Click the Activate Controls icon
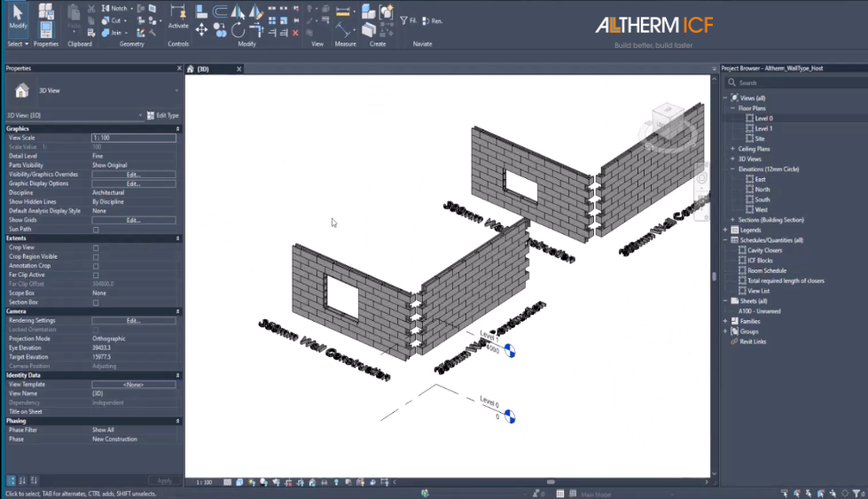Screen dimensions: 868x499 click(x=178, y=17)
